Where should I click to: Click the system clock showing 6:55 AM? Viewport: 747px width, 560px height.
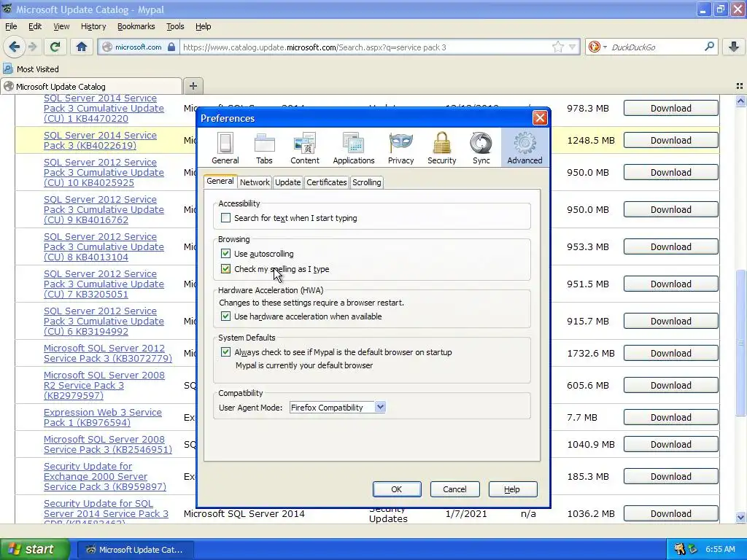click(720, 549)
